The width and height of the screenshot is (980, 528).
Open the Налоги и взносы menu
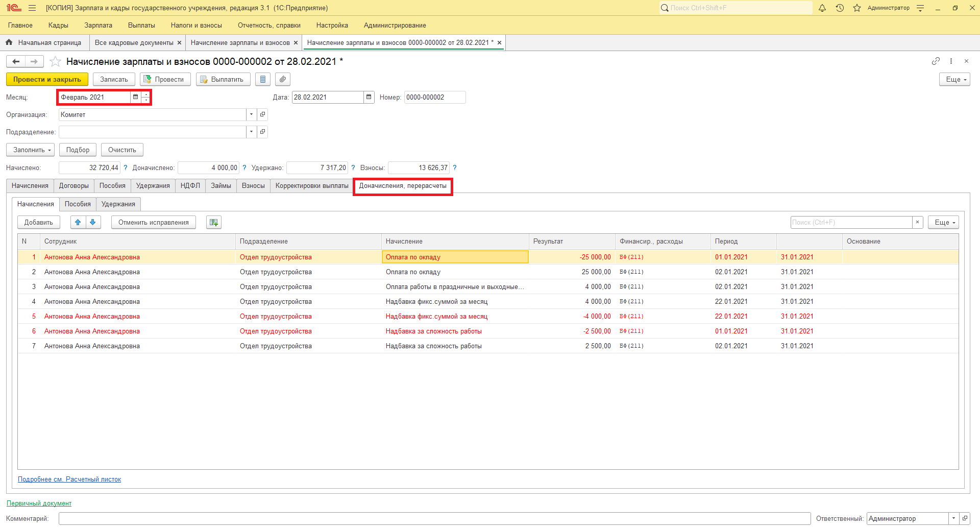pyautogui.click(x=197, y=25)
